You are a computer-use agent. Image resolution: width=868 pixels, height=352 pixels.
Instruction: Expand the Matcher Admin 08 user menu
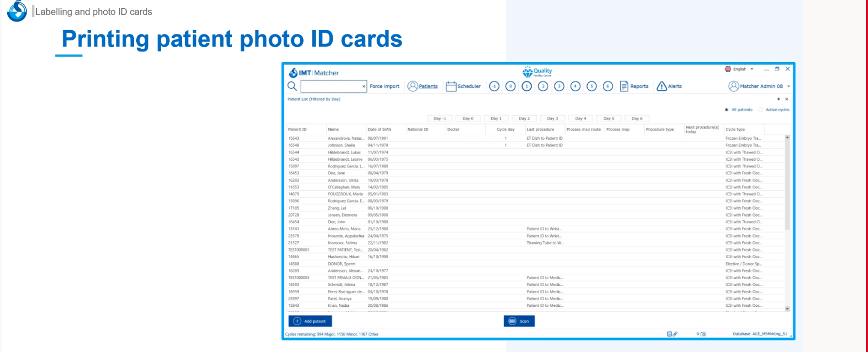788,86
